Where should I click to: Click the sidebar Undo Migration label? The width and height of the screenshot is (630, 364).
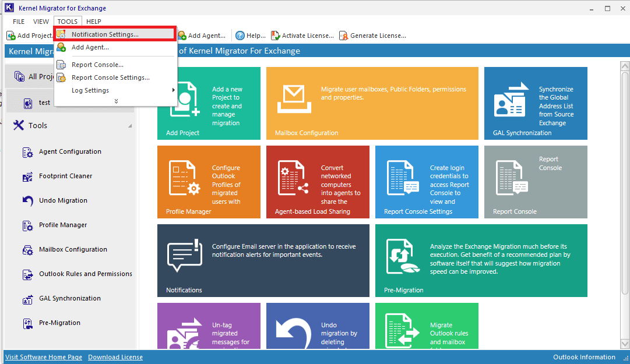point(63,201)
